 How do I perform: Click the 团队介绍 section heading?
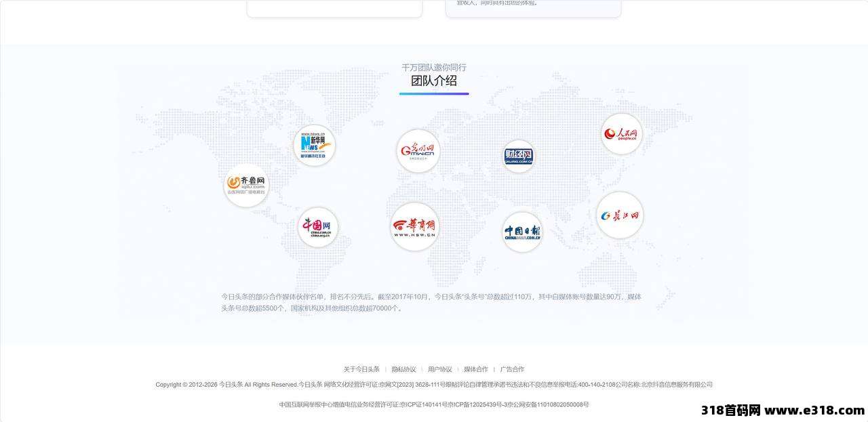(x=434, y=81)
